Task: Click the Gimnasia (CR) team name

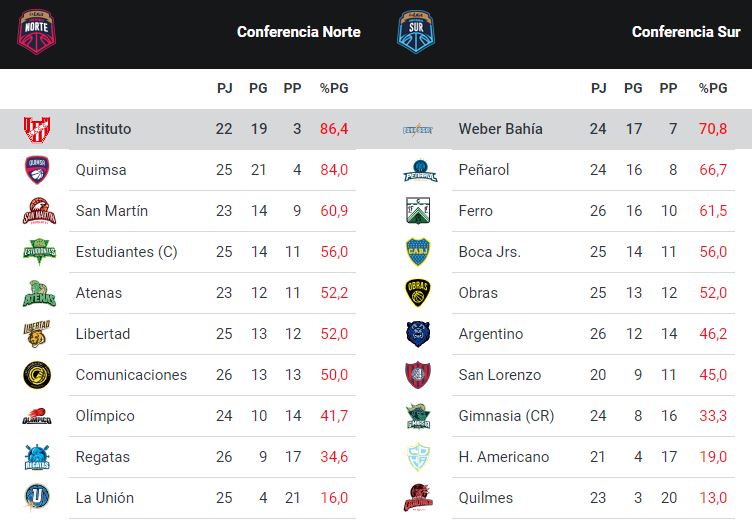Action: click(506, 416)
